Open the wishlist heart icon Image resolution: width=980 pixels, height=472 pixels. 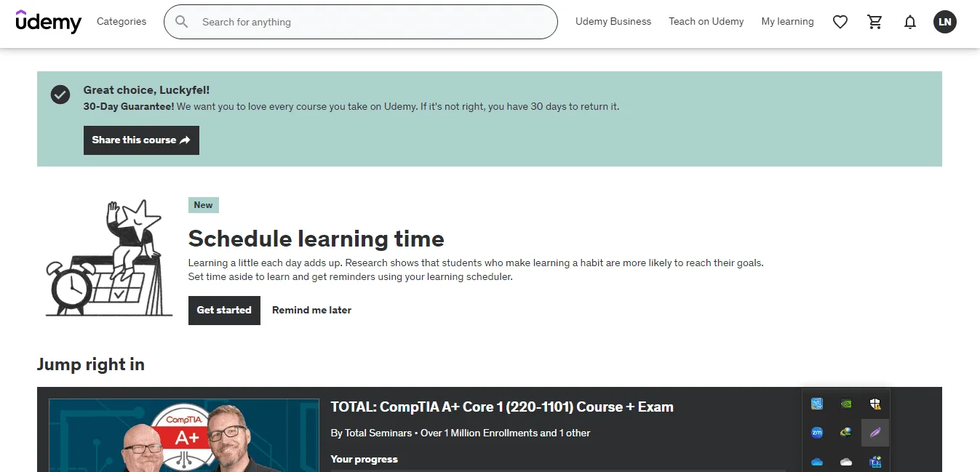pos(840,23)
